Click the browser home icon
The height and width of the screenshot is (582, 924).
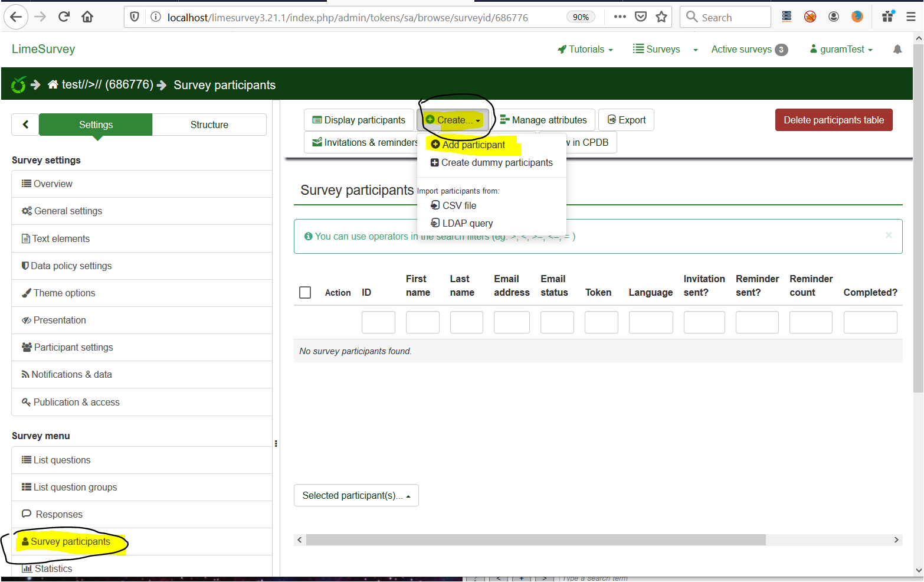[x=87, y=17]
